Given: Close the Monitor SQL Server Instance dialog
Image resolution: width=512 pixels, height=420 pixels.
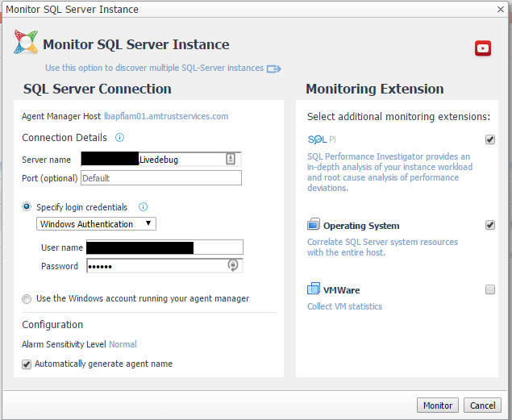Looking at the screenshot, I should [x=501, y=9].
